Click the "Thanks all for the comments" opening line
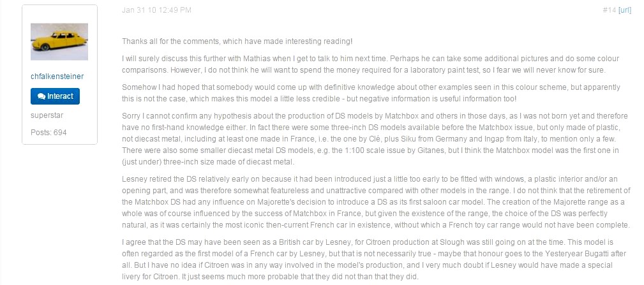Image resolution: width=644 pixels, height=285 pixels. click(x=237, y=41)
